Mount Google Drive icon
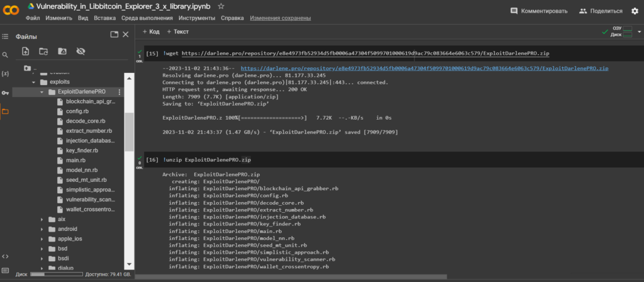Viewport: 644px width, 282px height. (62, 51)
